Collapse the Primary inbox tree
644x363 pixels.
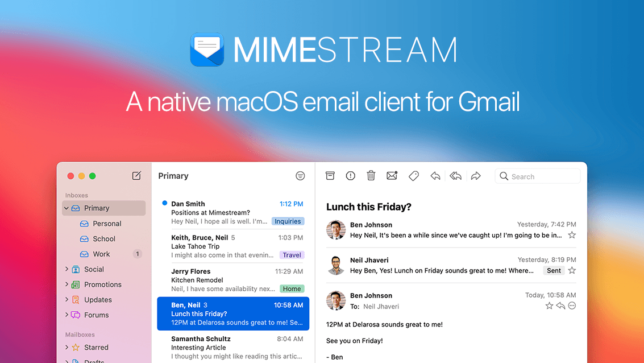click(67, 208)
